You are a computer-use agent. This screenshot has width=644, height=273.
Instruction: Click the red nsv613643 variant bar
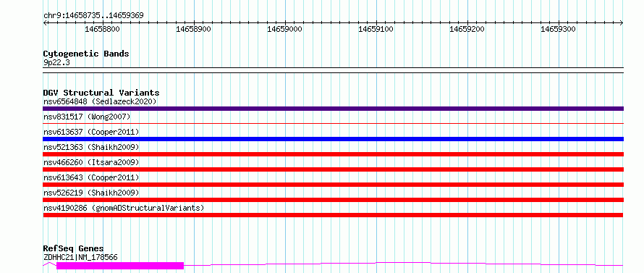click(x=333, y=185)
